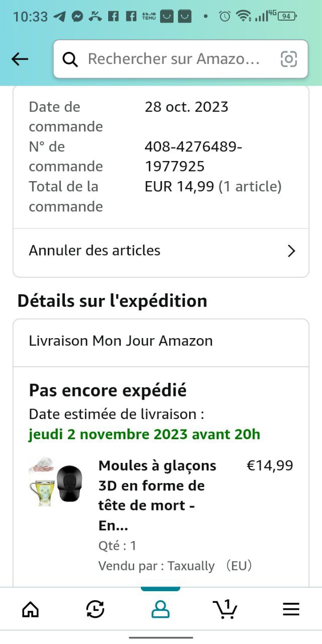This screenshot has height=644, width=322.
Task: Open camera lens scan icon
Action: pyautogui.click(x=289, y=59)
